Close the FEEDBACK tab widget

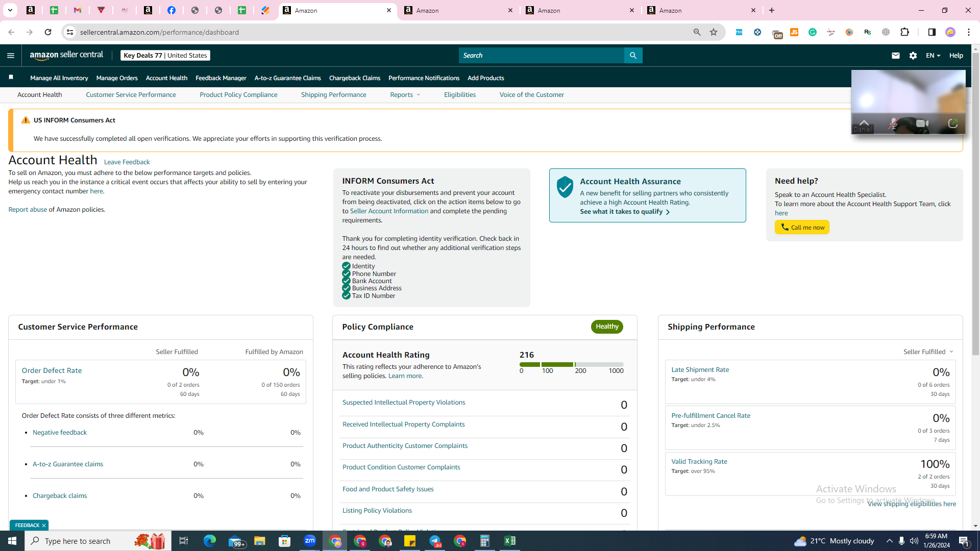44,525
